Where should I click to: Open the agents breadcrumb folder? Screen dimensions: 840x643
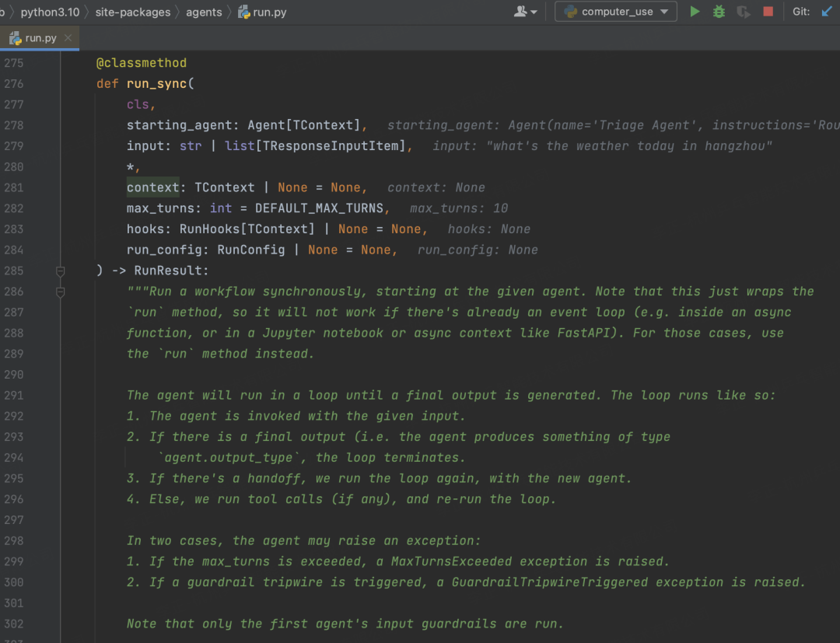tap(204, 12)
